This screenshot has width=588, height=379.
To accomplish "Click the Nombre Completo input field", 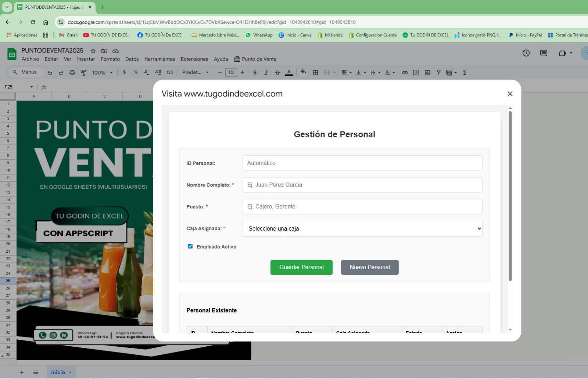I will [x=362, y=185].
